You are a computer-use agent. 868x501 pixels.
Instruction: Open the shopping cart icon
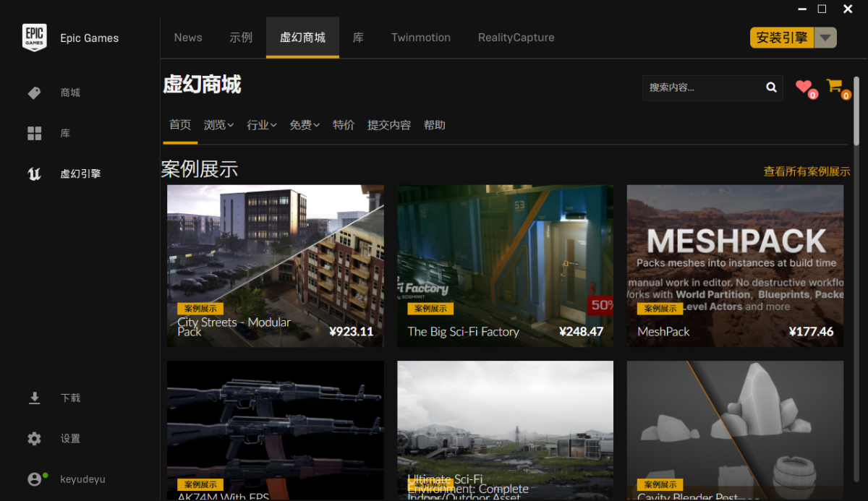coord(835,86)
